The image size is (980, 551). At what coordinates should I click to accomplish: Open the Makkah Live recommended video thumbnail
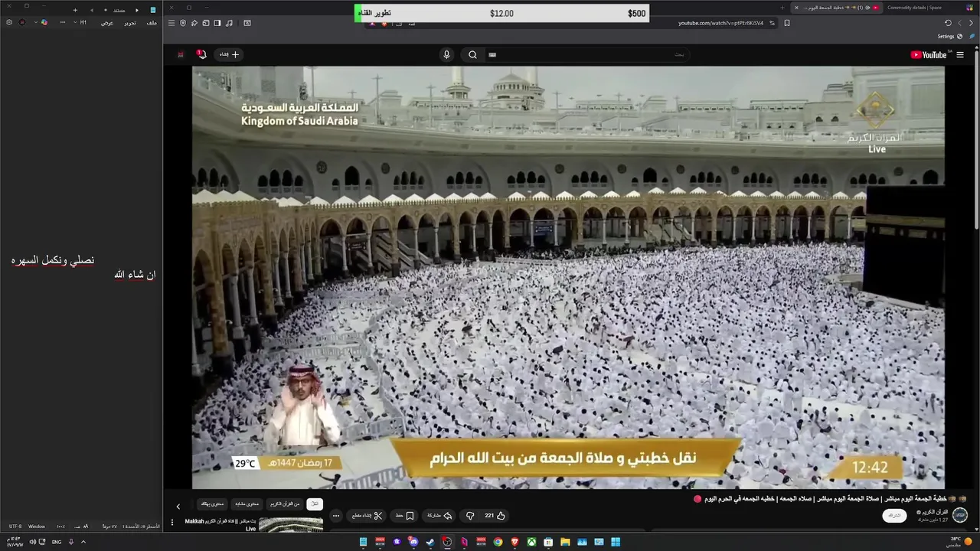click(291, 526)
